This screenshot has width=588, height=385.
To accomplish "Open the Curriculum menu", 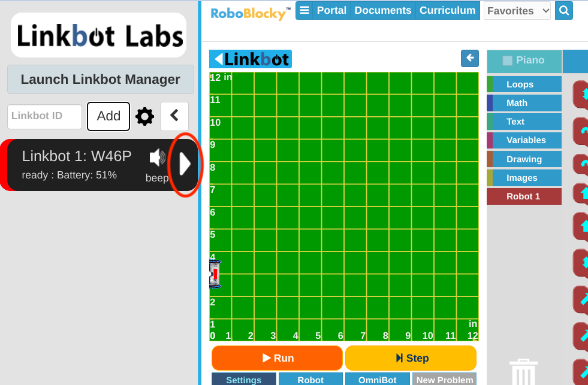I will click(x=447, y=10).
